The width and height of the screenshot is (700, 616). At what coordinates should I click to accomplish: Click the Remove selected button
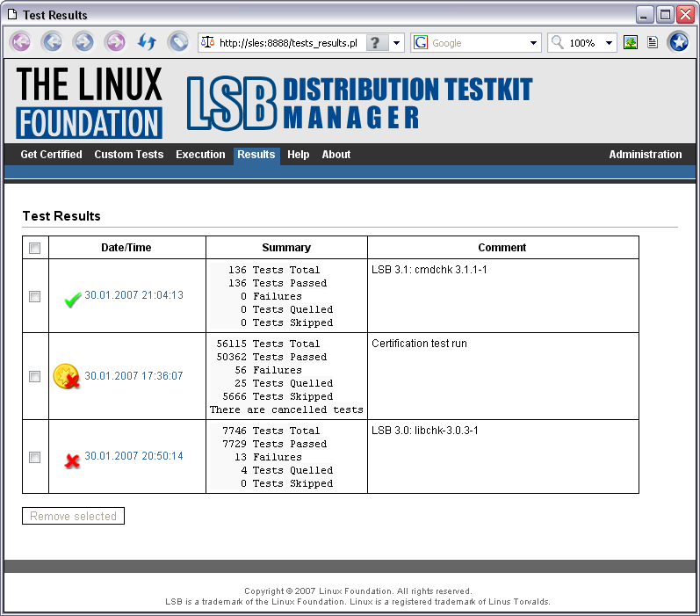73,516
